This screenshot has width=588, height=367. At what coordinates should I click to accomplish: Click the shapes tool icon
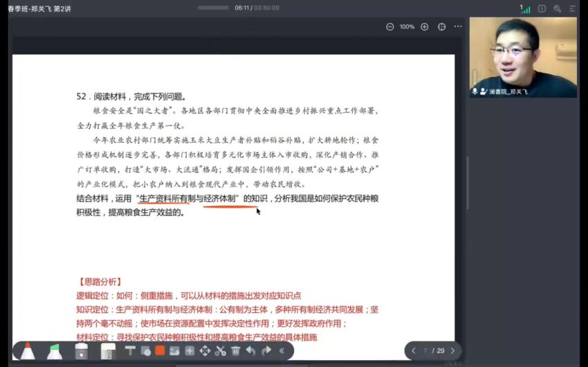[145, 350]
